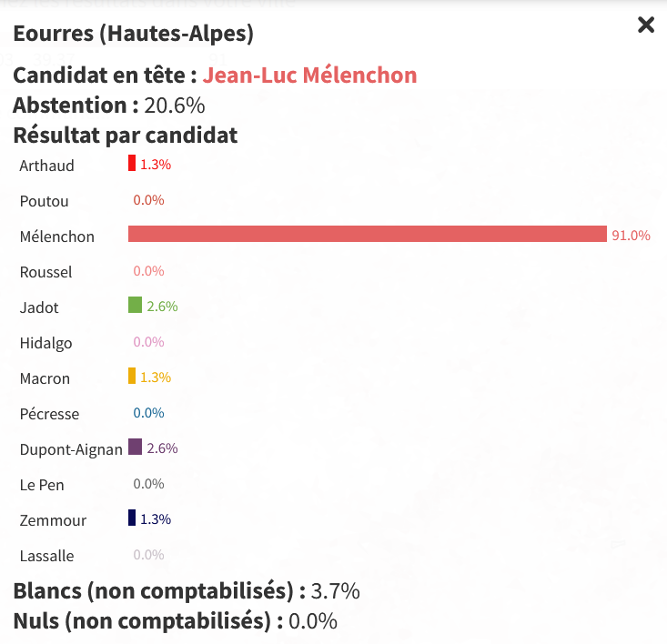The height and width of the screenshot is (644, 667).
Task: Select the Pécresse candidate label
Action: (49, 414)
